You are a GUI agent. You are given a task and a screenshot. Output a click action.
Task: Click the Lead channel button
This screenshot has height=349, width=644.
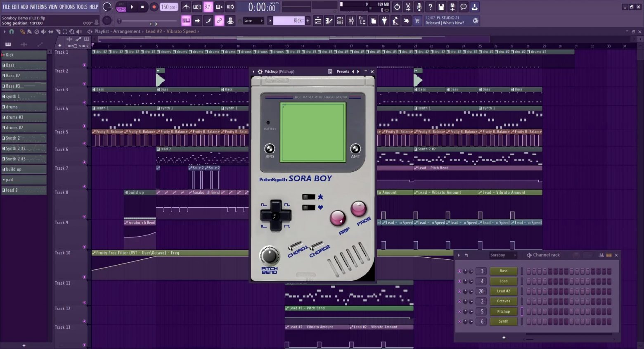click(503, 281)
